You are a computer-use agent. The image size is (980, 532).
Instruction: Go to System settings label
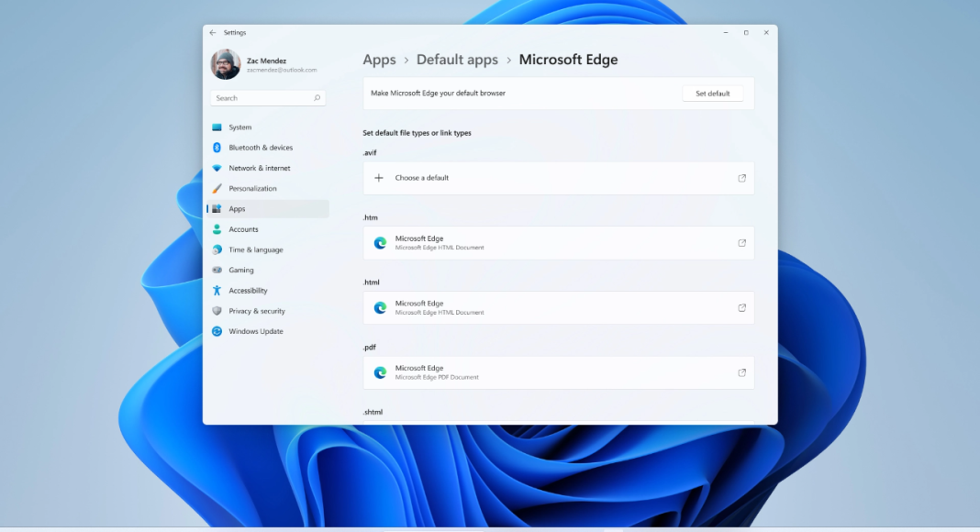[x=240, y=127]
